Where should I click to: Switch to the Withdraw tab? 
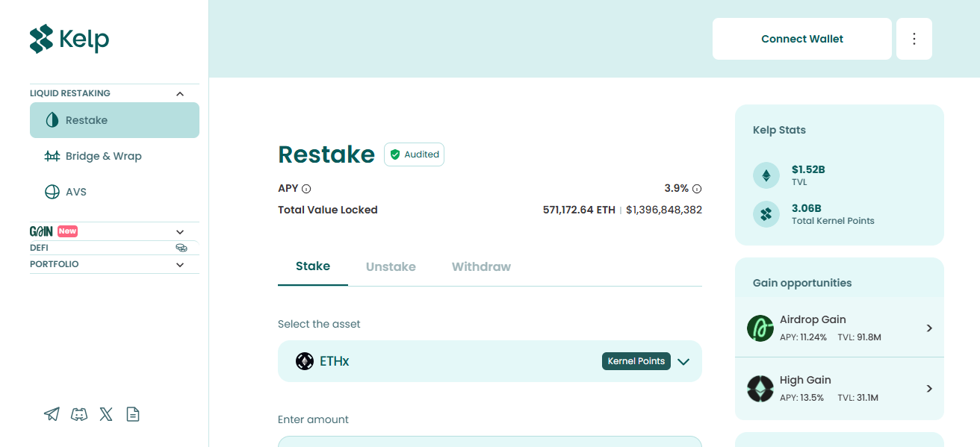tap(481, 266)
